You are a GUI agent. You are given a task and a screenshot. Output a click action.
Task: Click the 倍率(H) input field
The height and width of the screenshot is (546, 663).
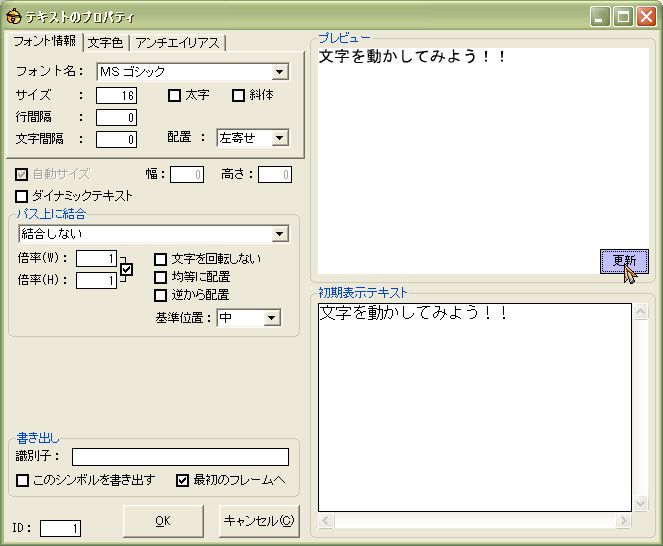coord(96,280)
